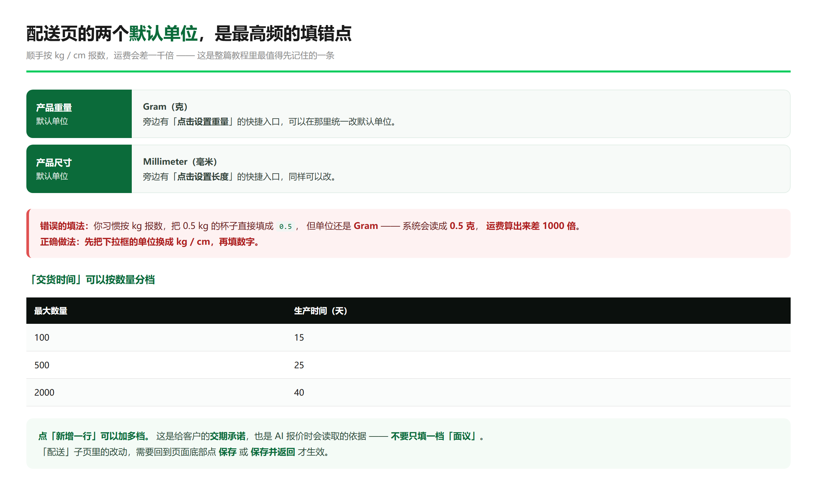Click the bold text 交期承诺

[x=227, y=436]
